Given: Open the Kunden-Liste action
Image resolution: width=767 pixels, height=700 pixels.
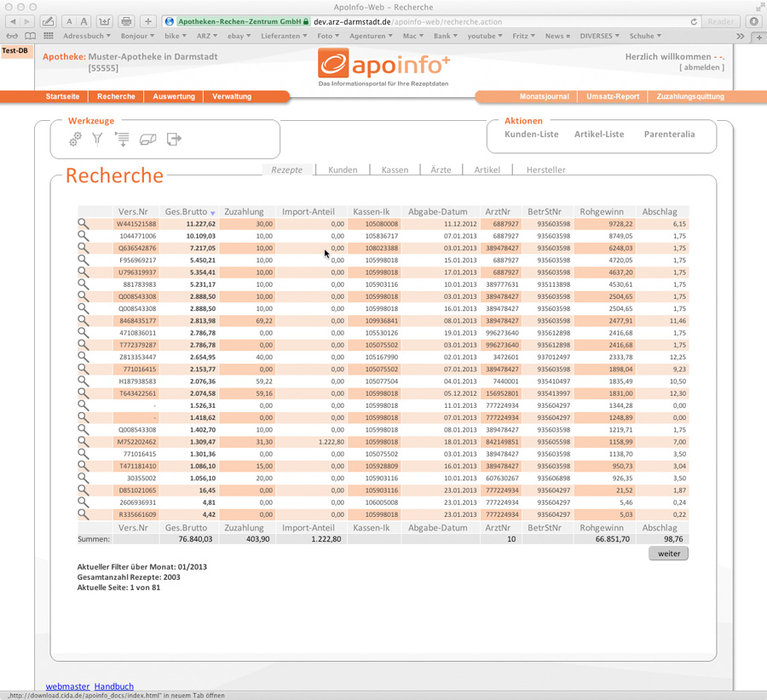Looking at the screenshot, I should tap(531, 134).
